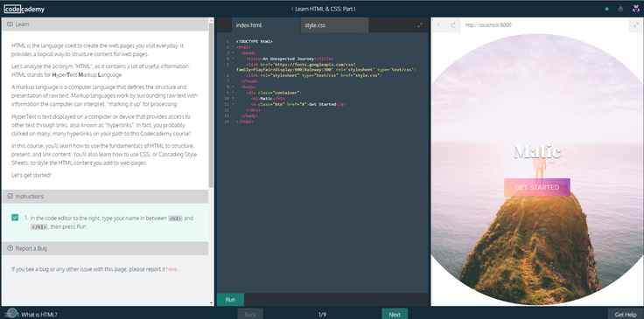Click the 'Matic' heading in preview
This screenshot has width=644, height=319.
coord(537,151)
